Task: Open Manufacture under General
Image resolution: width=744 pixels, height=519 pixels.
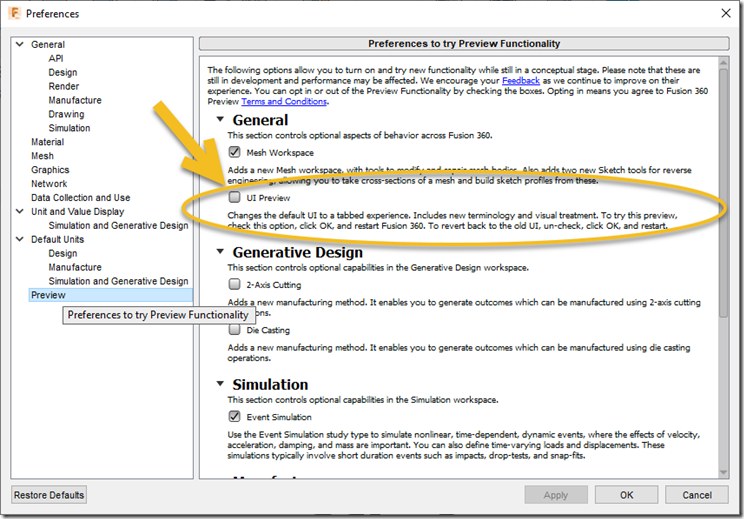Action: click(75, 100)
